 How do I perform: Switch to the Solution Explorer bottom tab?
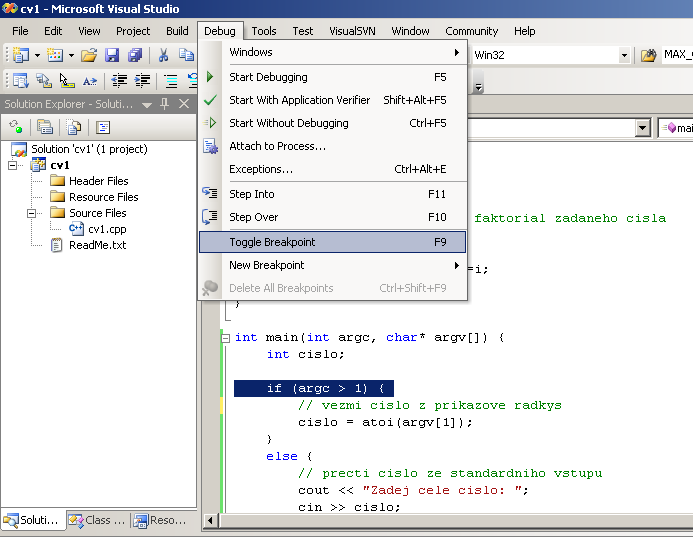[33, 520]
